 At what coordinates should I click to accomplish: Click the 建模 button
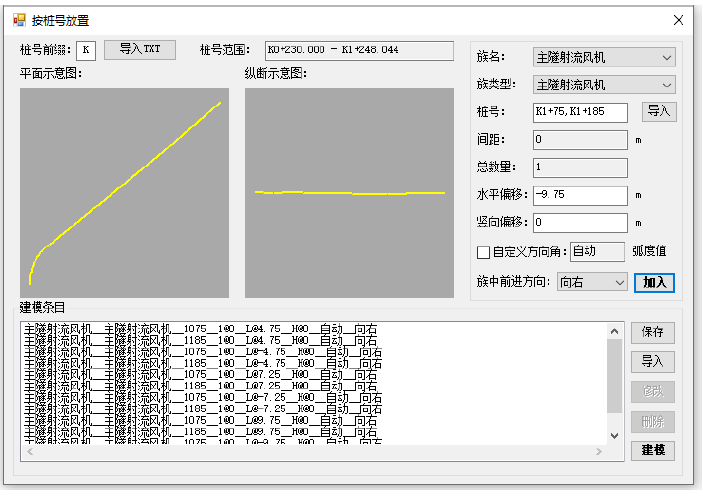tap(652, 450)
